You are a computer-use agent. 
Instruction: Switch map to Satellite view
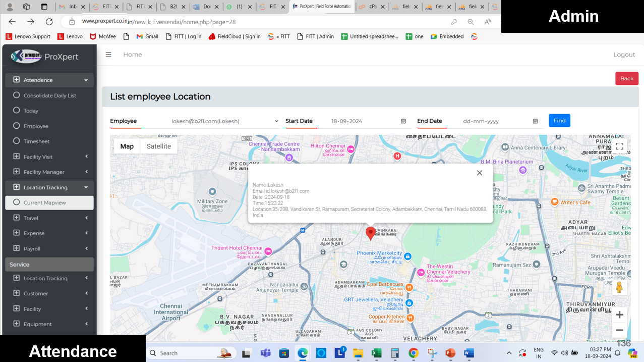(158, 146)
